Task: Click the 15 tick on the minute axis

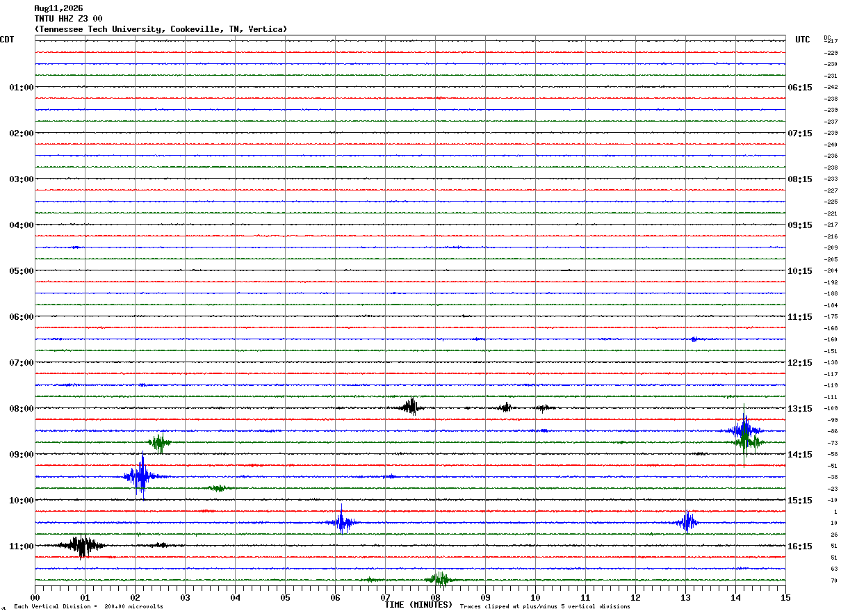Action: pos(785,597)
